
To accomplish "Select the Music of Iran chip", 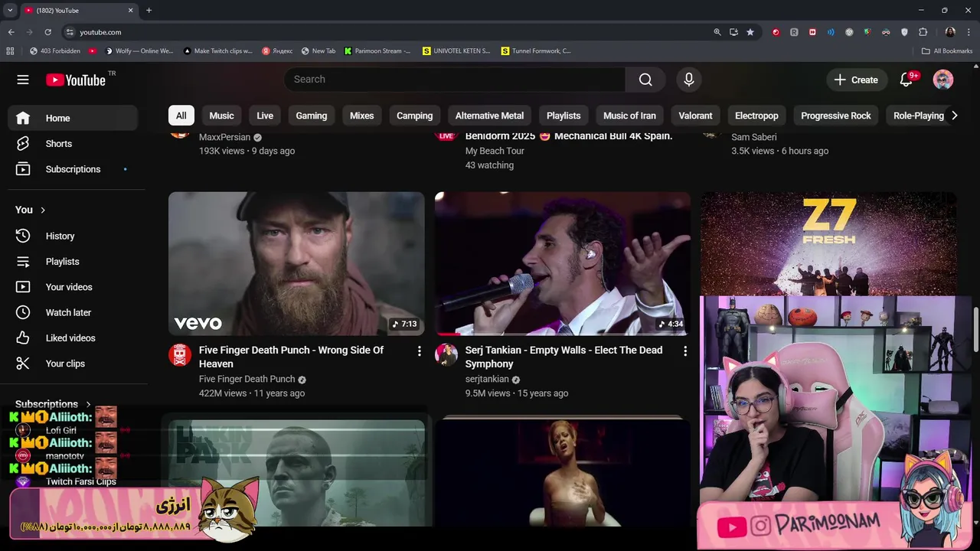I will click(x=629, y=116).
